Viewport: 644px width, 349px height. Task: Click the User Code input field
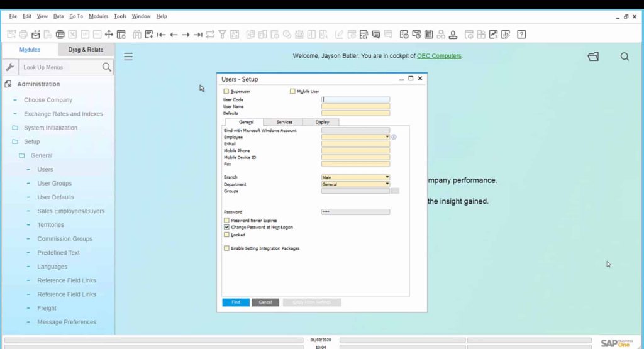click(x=356, y=100)
